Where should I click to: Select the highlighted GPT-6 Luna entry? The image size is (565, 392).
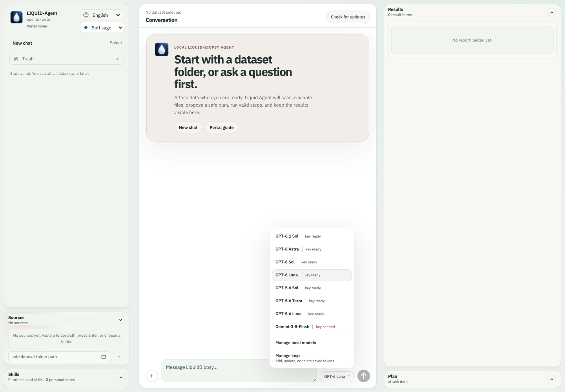coord(312,275)
